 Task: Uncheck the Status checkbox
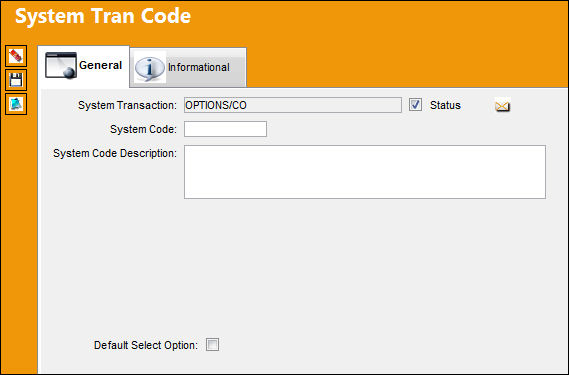[x=415, y=105]
